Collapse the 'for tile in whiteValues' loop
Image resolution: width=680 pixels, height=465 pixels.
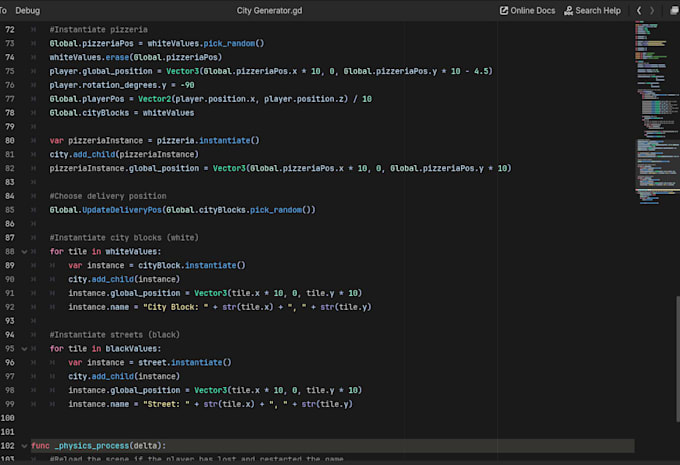[24, 252]
